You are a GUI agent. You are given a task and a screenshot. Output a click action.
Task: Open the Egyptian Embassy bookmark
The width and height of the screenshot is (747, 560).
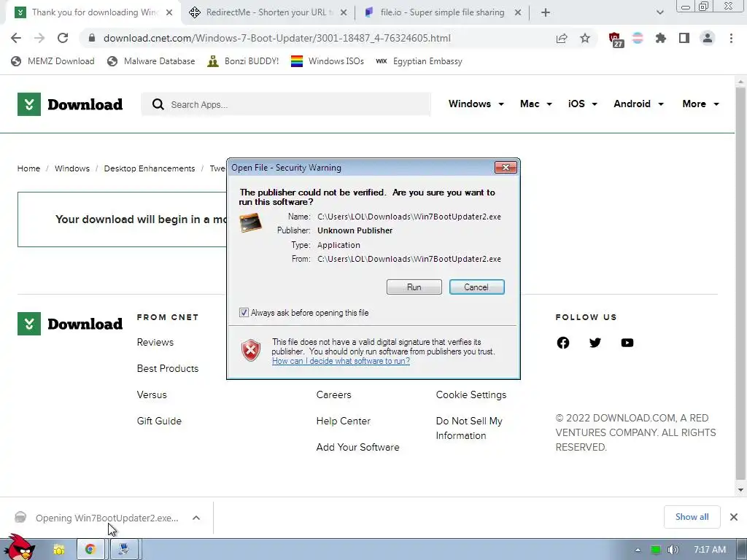(x=419, y=61)
